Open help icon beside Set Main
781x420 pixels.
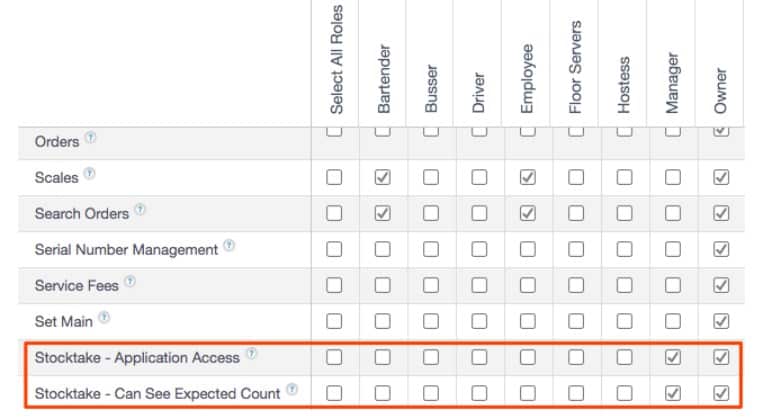tap(104, 317)
